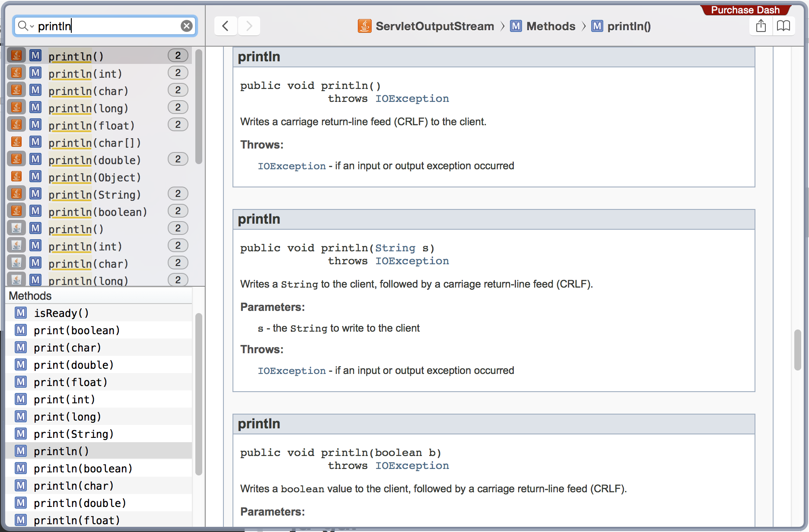Click the 2 badge beside println(char) orange result

[178, 90]
